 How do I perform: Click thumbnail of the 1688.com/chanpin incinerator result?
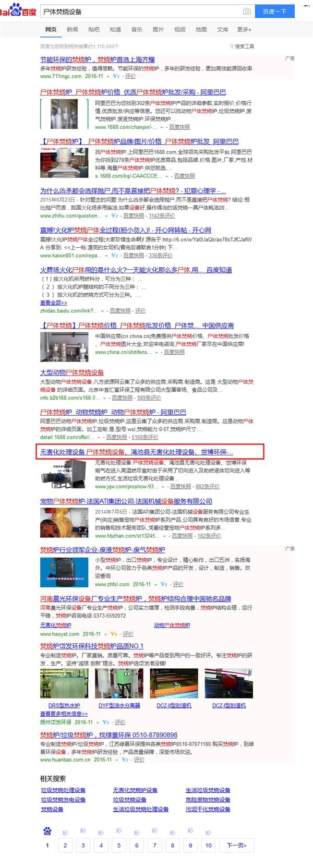coord(65,114)
